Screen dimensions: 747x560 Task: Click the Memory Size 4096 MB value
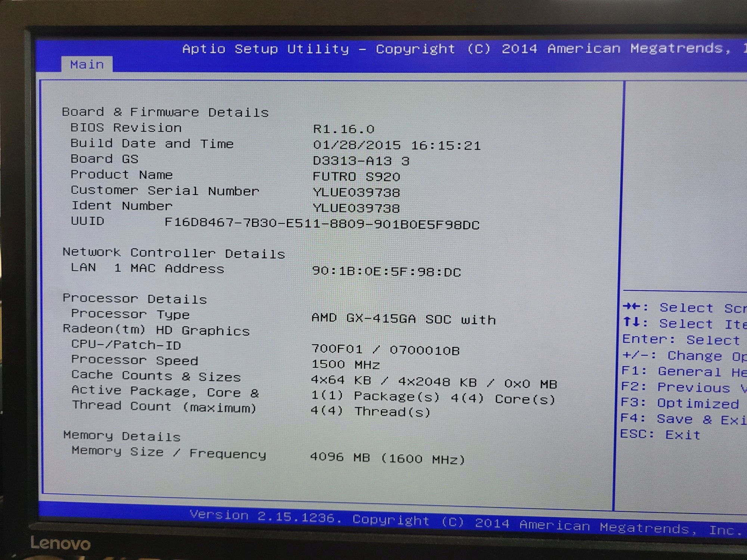coord(387,458)
